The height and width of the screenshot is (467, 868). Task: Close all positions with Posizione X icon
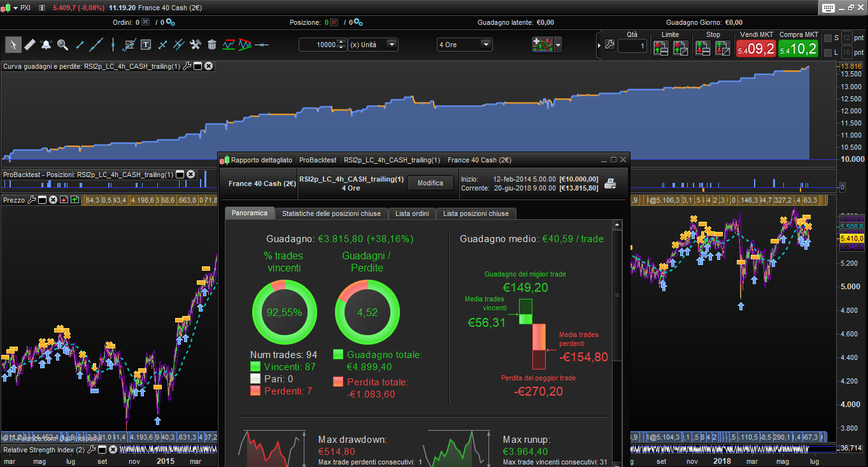tap(333, 22)
